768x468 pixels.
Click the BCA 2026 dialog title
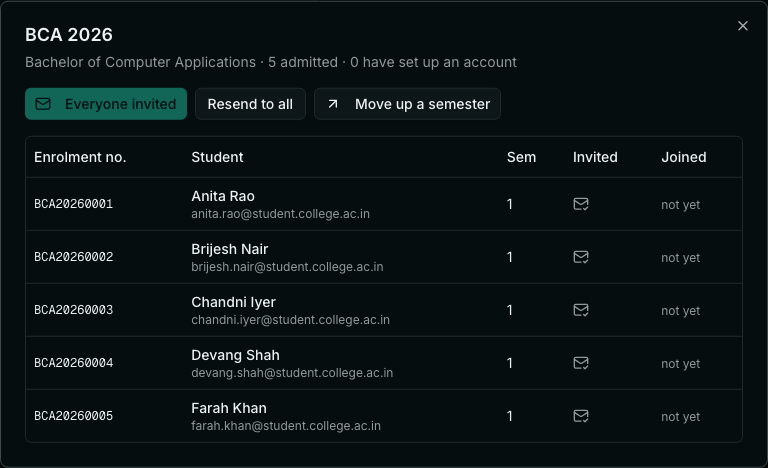coord(69,35)
